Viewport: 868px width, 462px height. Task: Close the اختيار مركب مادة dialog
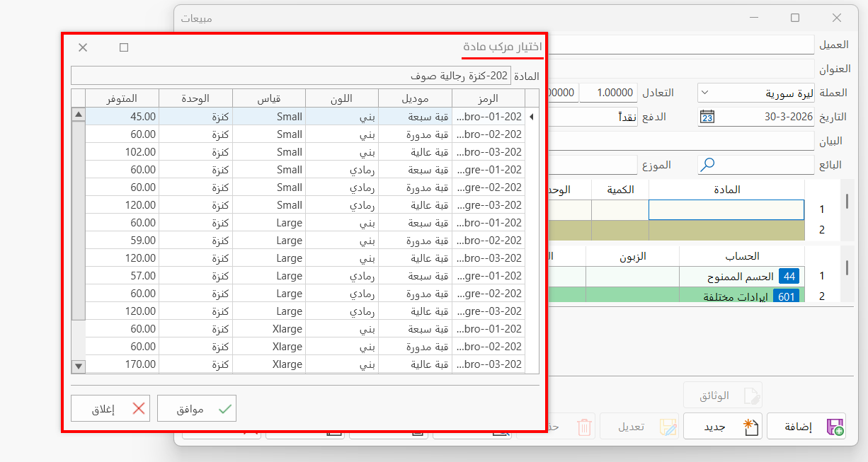(x=83, y=47)
